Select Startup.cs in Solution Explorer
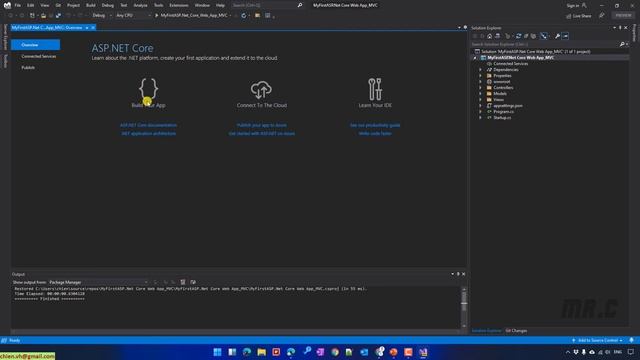Image resolution: width=640 pixels, height=360 pixels. 502,118
